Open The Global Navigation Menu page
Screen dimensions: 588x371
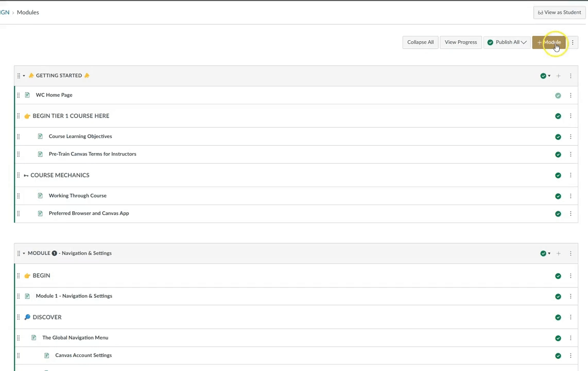75,338
